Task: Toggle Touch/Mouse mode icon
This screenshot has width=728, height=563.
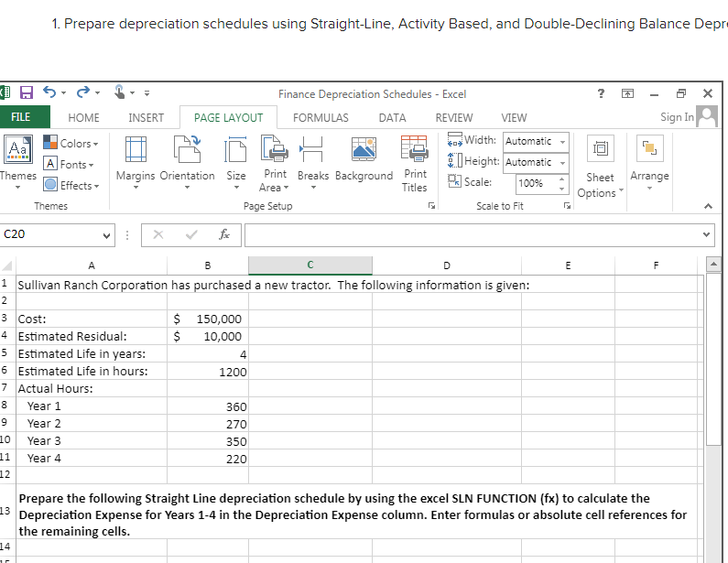Action: [119, 92]
